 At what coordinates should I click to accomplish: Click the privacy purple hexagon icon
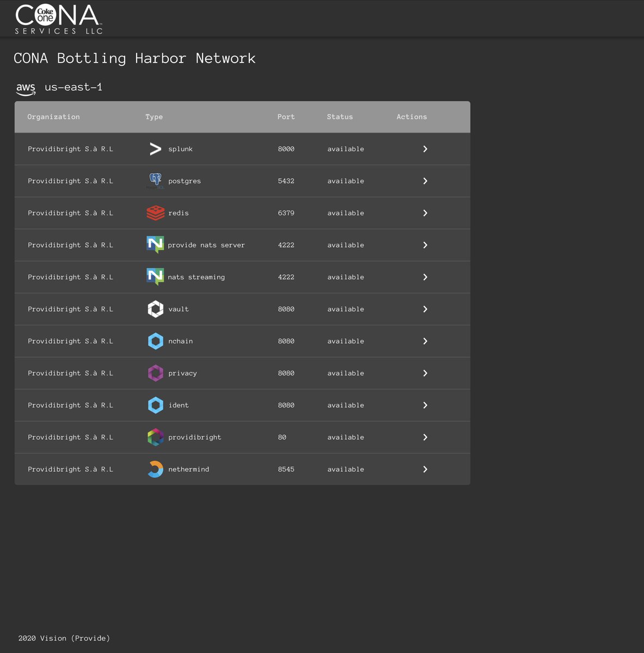155,373
